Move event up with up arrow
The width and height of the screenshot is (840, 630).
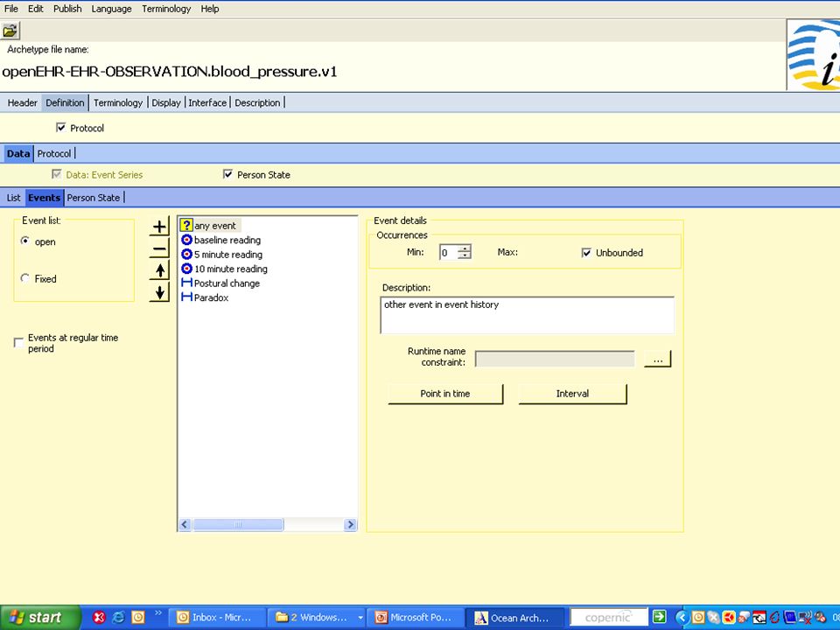pos(159,270)
